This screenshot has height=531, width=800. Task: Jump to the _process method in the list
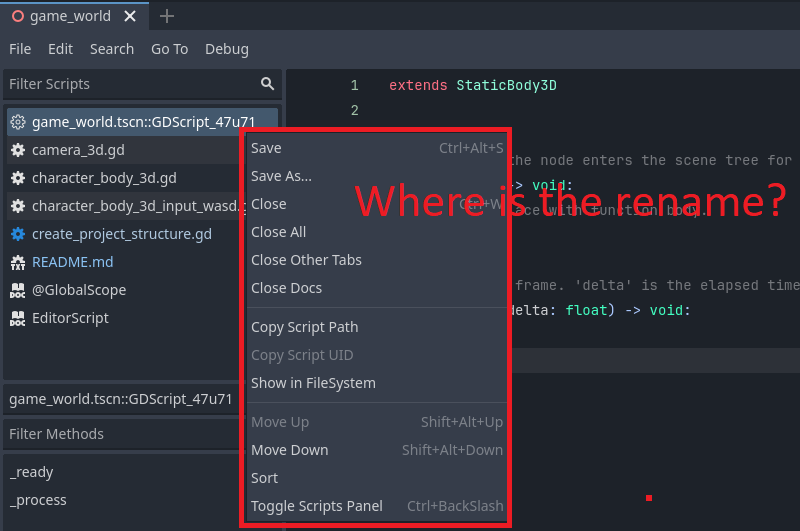click(38, 500)
